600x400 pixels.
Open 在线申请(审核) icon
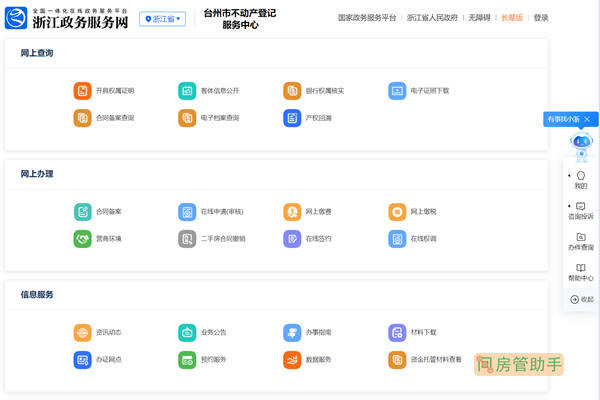[x=187, y=212]
